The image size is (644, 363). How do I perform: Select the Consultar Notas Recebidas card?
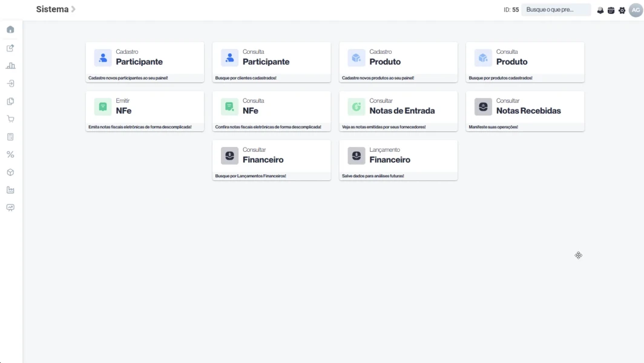525,111
